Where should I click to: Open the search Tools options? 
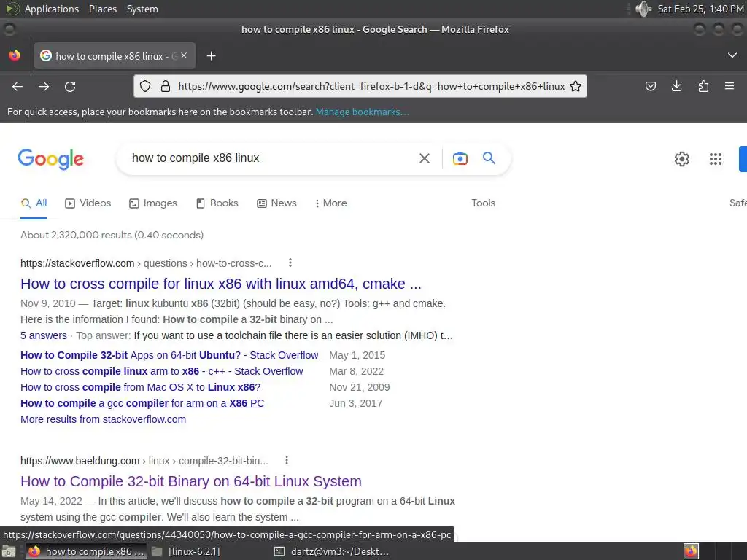(x=483, y=203)
